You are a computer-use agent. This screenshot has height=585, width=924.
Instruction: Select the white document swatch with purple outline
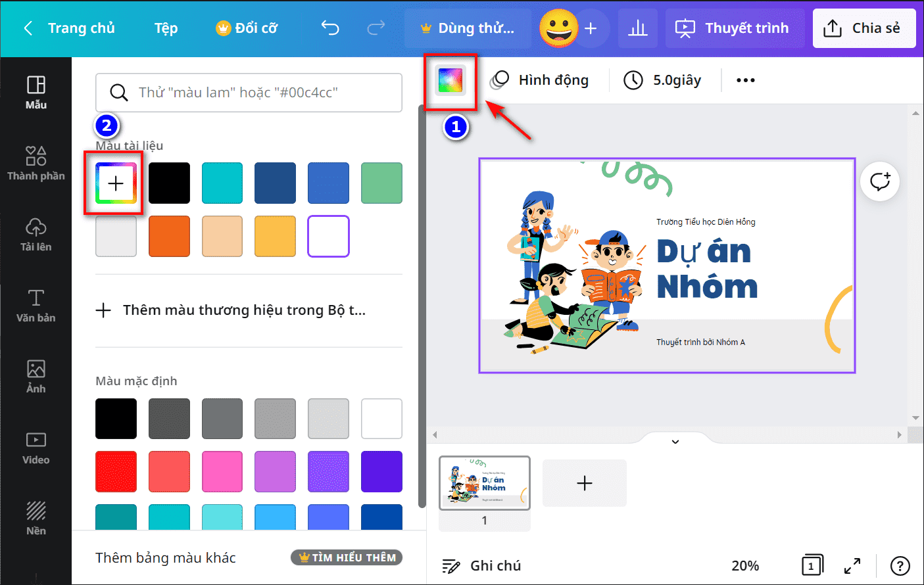328,236
